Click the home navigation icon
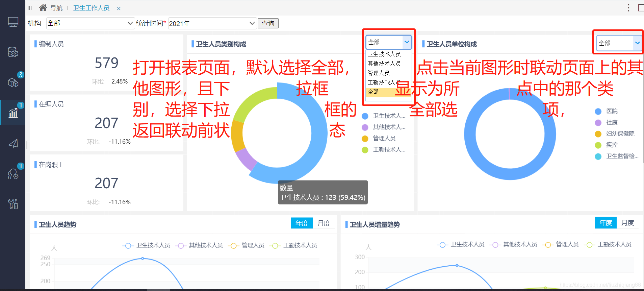644x291 pixels. coord(43,7)
